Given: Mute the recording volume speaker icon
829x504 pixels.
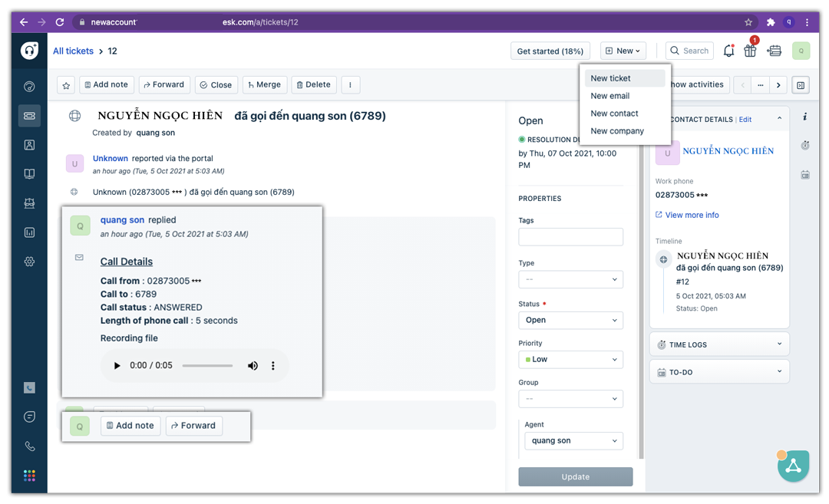Looking at the screenshot, I should point(253,366).
